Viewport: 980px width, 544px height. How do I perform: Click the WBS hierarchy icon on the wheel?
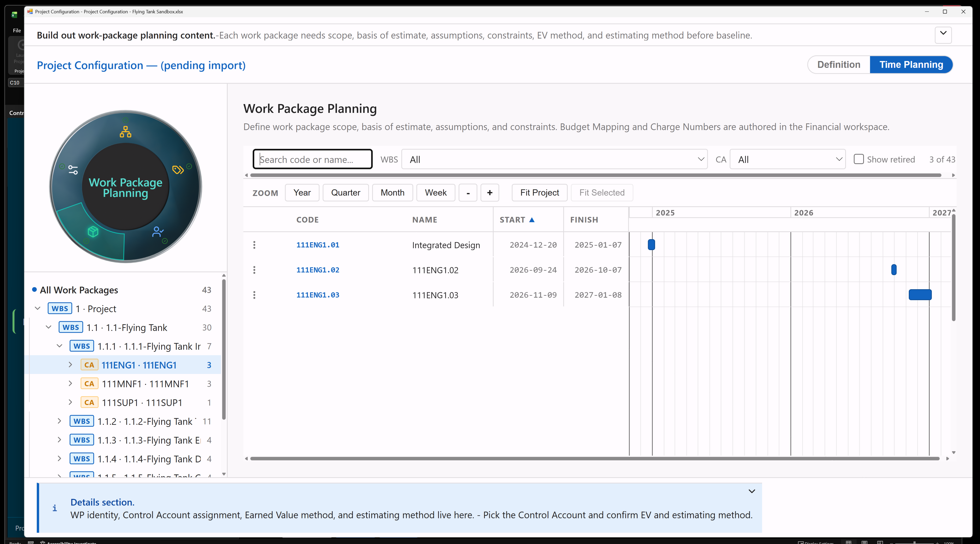tap(125, 132)
